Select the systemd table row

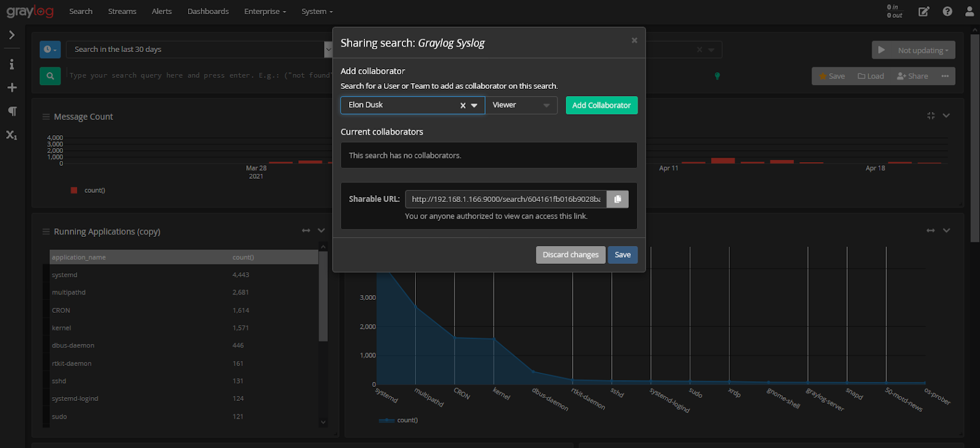tap(184, 275)
